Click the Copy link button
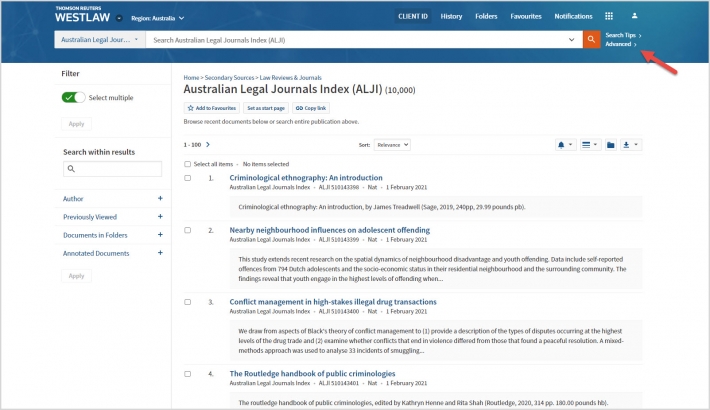The height and width of the screenshot is (410, 710). pos(311,108)
